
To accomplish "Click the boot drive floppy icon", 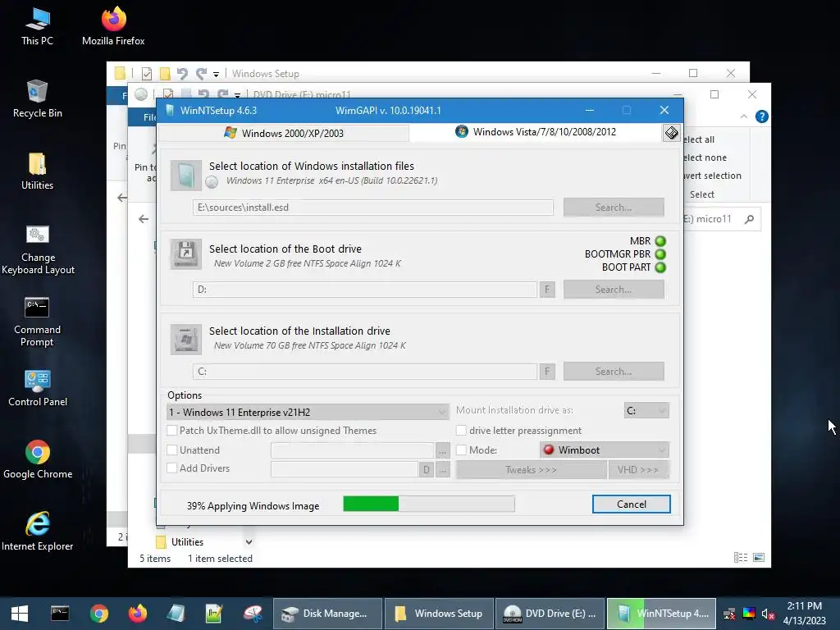I will click(186, 254).
